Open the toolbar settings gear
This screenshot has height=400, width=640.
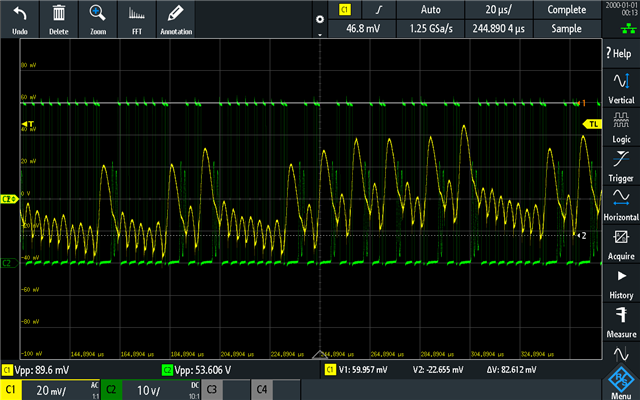coord(320,19)
